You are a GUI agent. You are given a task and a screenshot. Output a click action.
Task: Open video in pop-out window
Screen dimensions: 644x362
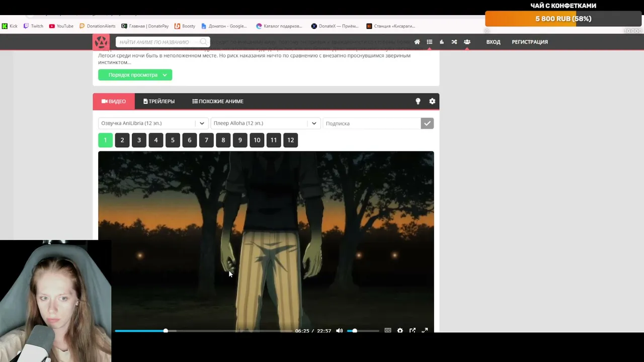click(413, 331)
